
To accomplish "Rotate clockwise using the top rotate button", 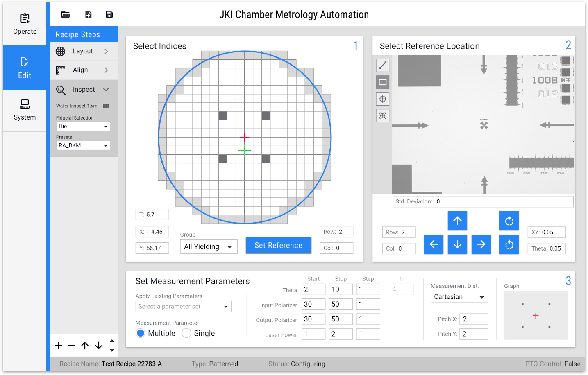I will tap(509, 221).
